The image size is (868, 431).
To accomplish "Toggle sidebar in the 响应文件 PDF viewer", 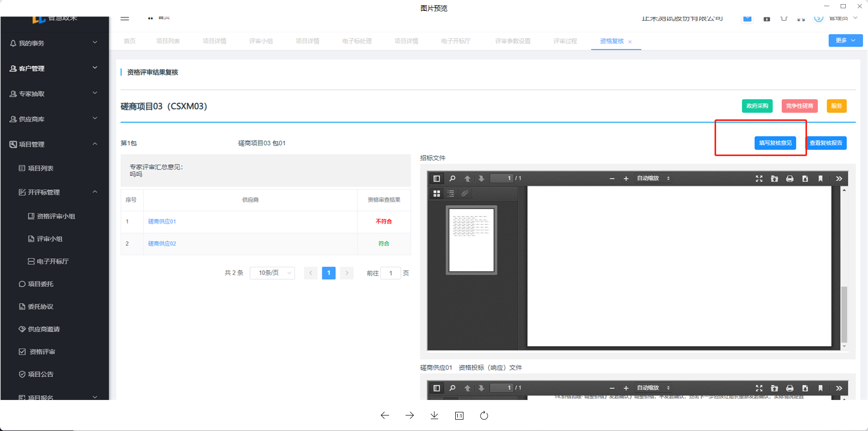I will point(437,388).
